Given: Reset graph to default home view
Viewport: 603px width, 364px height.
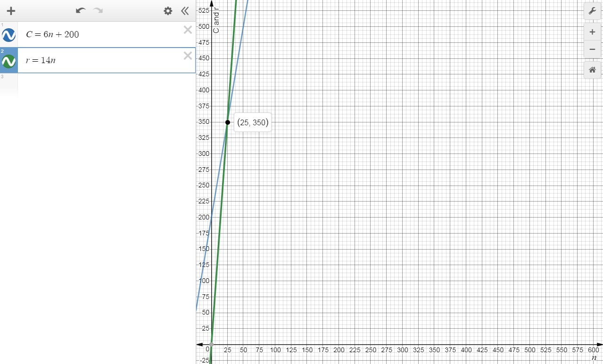Looking at the screenshot, I should 592,70.
